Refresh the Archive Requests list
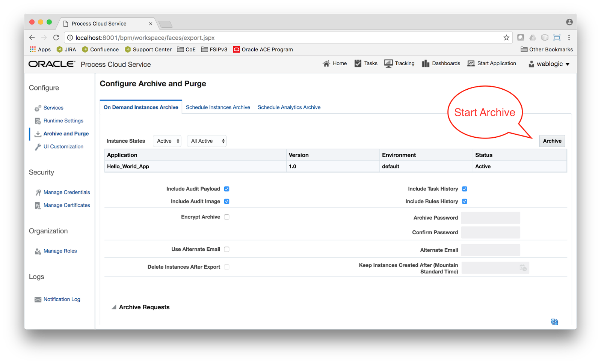The height and width of the screenshot is (364, 601). coord(554,322)
